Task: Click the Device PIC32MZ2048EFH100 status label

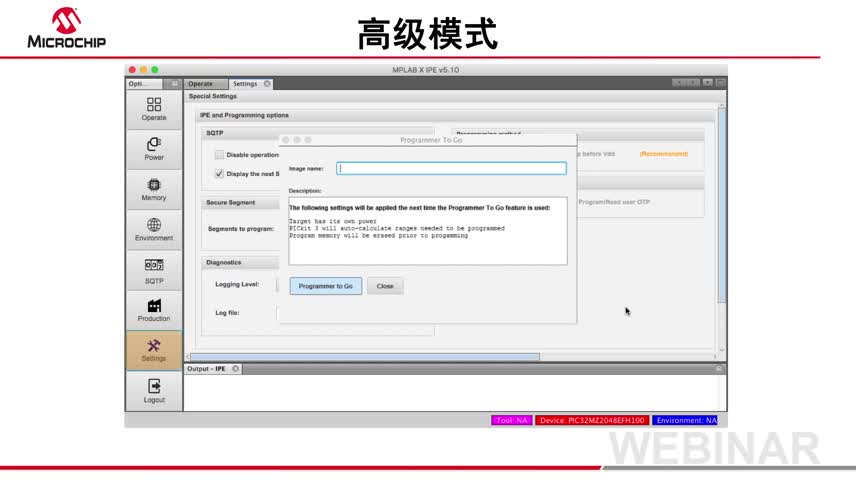Action: 591,420
